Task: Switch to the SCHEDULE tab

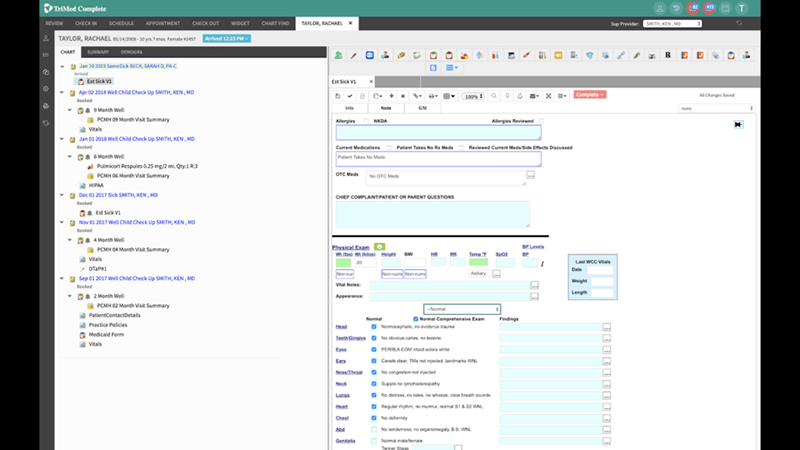Action: point(120,22)
